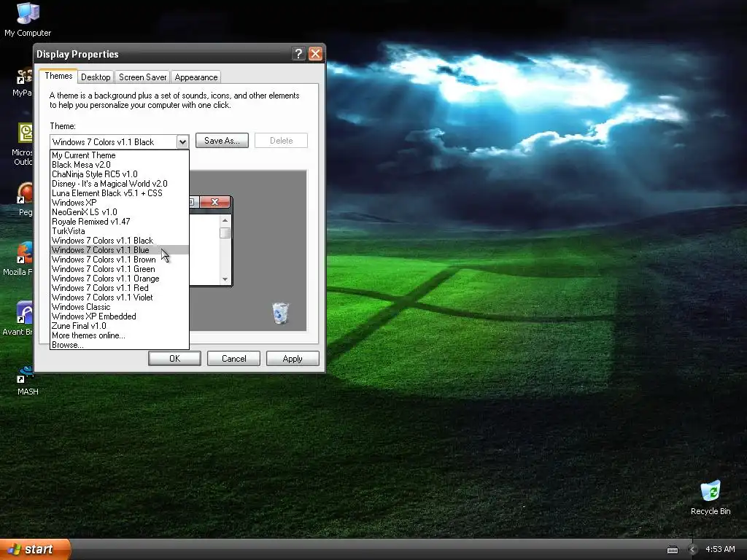Select Windows 7 Colors v1.1 Black entry
The image size is (747, 560).
pyautogui.click(x=120, y=241)
